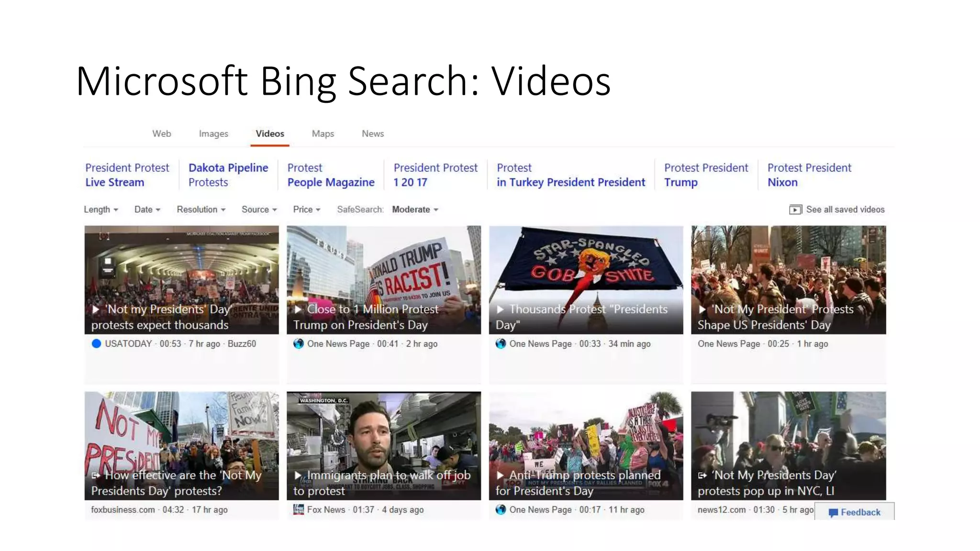Image resolution: width=980 pixels, height=551 pixels.
Task: Open Protest in Turkey President suggestion
Action: (571, 175)
